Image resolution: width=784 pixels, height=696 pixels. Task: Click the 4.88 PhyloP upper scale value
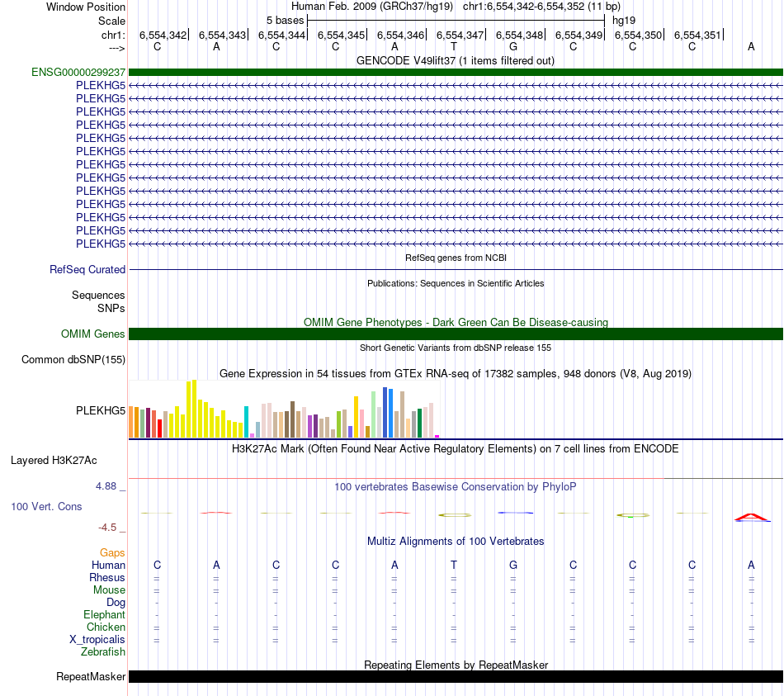(x=106, y=485)
